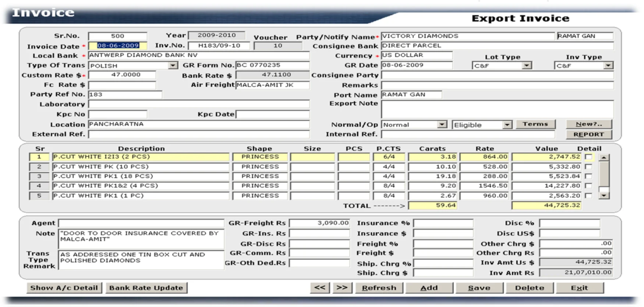
Task: Click the Disc % field
Action: click(570, 223)
